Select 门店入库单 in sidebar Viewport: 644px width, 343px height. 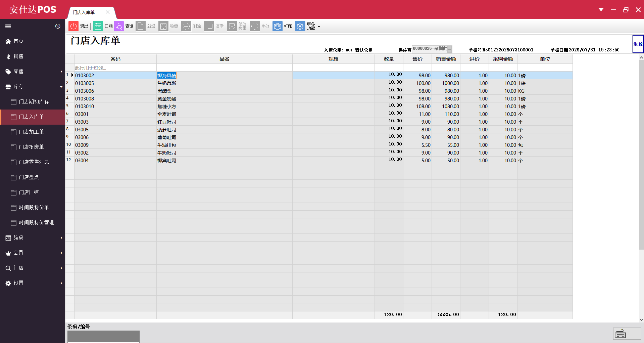[33, 117]
